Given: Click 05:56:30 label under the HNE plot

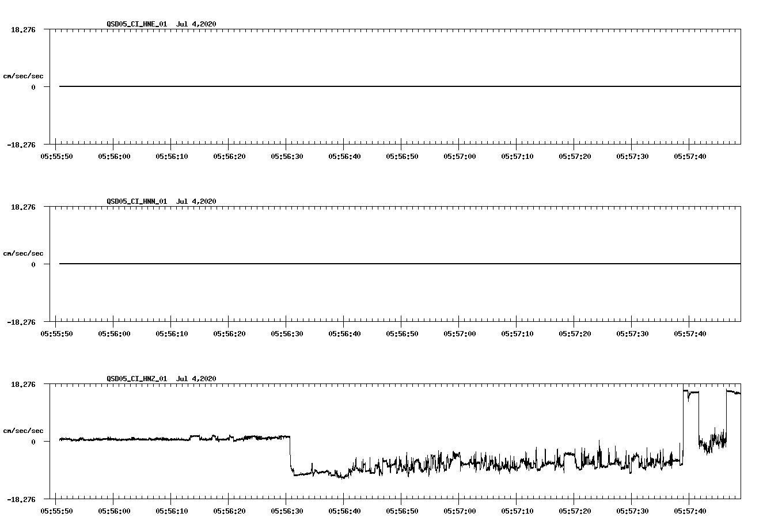Looking at the screenshot, I should pos(287,156).
